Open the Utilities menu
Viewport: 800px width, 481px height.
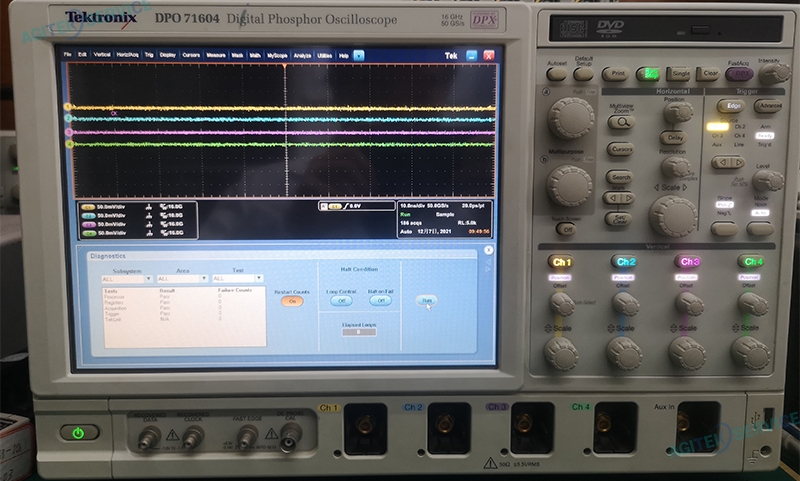pyautogui.click(x=324, y=56)
